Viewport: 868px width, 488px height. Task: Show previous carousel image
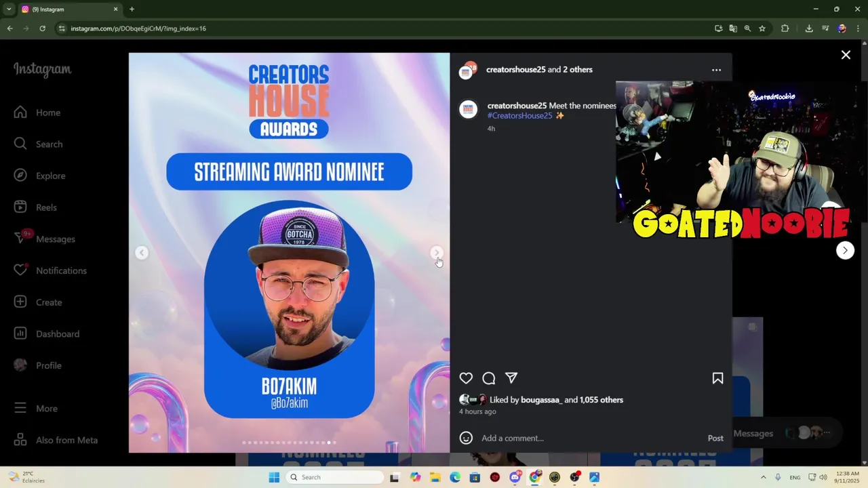click(142, 253)
